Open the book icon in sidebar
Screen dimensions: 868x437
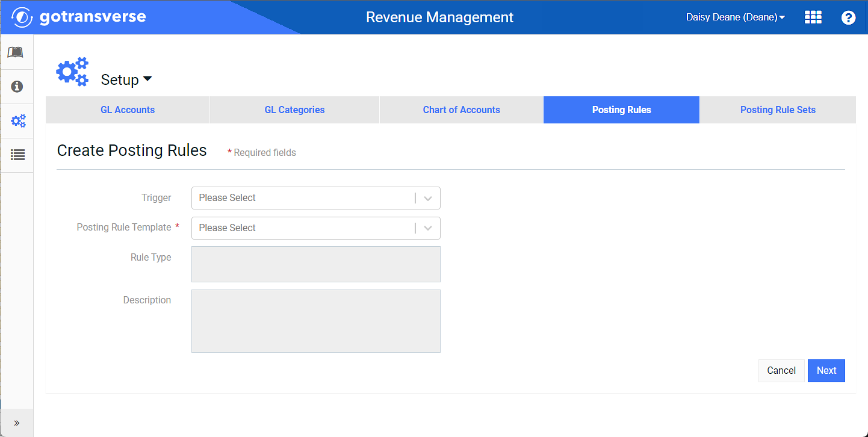[16, 52]
